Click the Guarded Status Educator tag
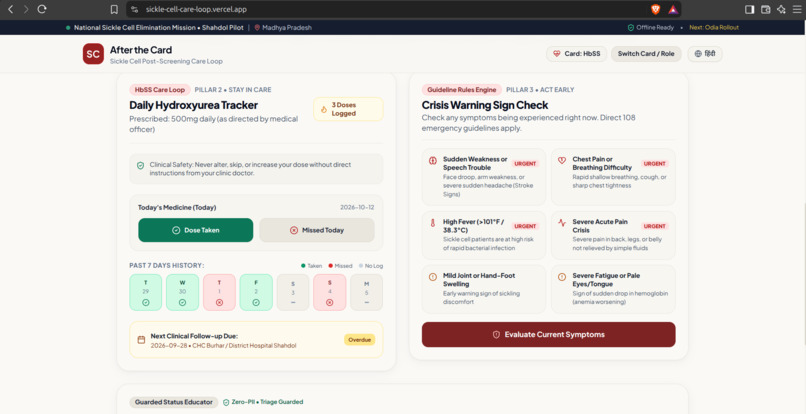Viewport: 806px width, 414px height. pyautogui.click(x=174, y=402)
